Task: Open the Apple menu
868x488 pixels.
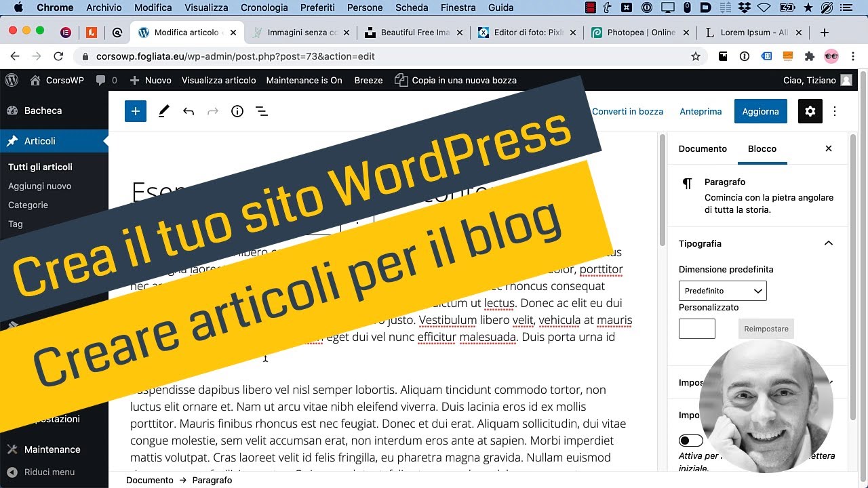Action: pos(18,7)
